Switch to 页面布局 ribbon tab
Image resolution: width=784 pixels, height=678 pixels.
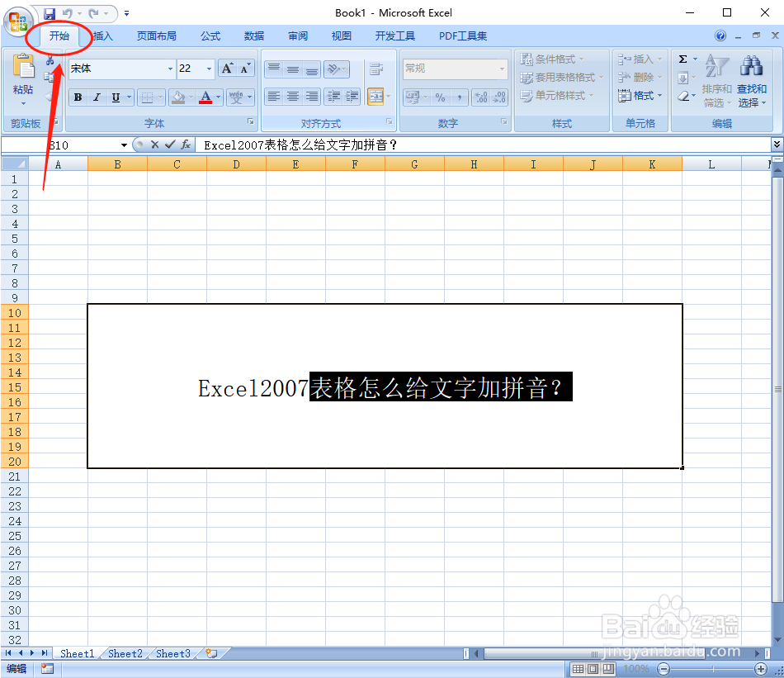157,36
